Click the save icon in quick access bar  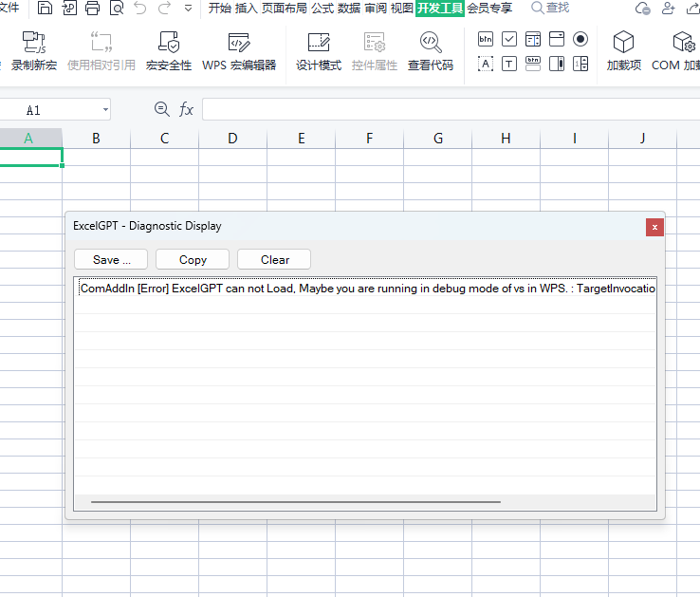click(45, 9)
